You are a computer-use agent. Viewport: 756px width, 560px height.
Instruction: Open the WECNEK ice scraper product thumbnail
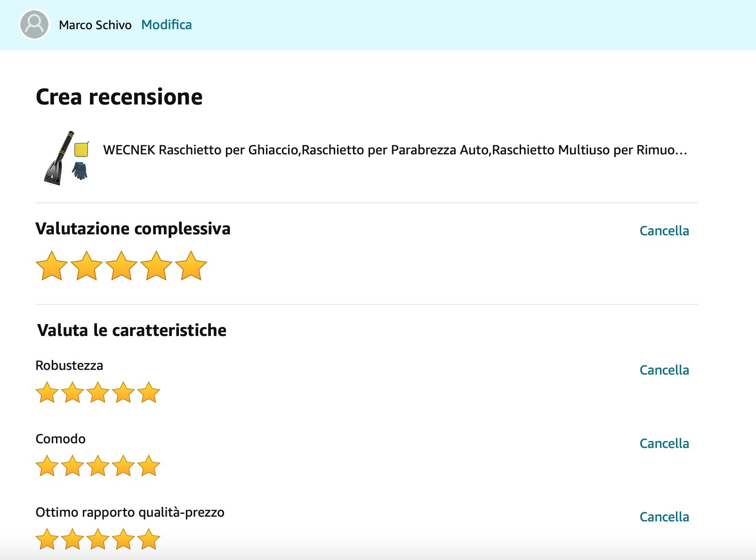click(x=66, y=158)
